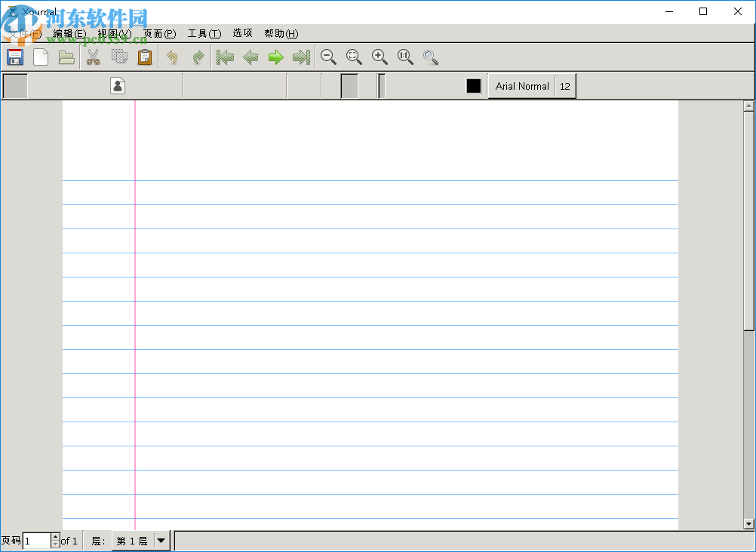The image size is (756, 552).
Task: Cut the selection with the scissors icon
Action: pos(93,57)
